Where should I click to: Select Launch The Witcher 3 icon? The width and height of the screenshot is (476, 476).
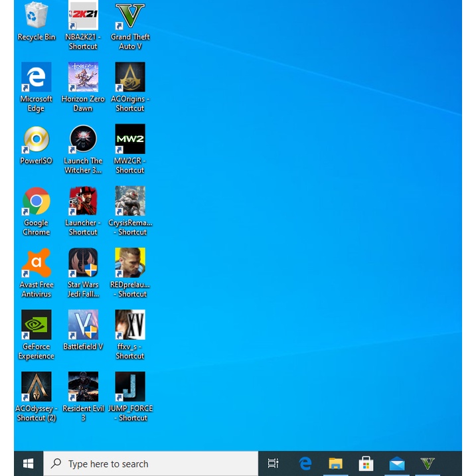[83, 139]
